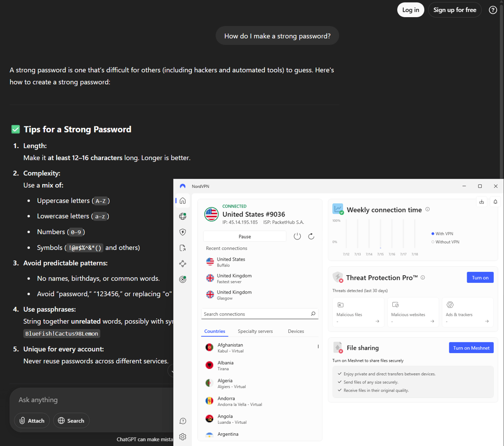
Task: Open file sharing sidebar icon in NordVPN
Action: tap(183, 248)
